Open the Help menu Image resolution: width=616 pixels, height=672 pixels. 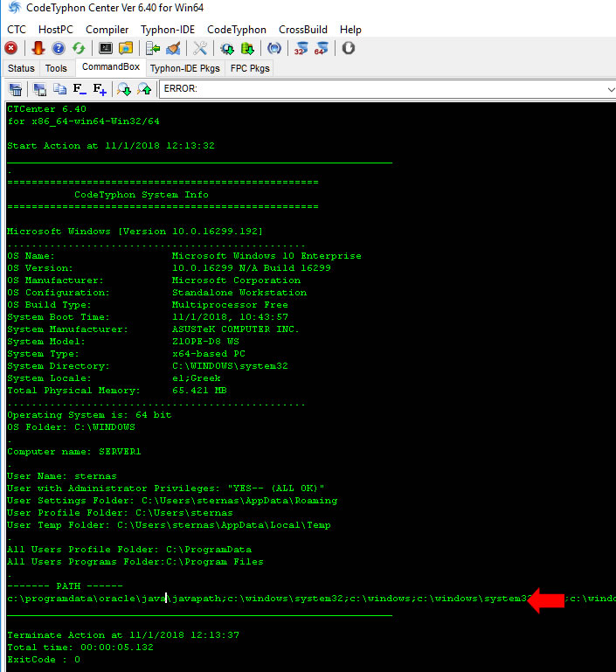[350, 30]
